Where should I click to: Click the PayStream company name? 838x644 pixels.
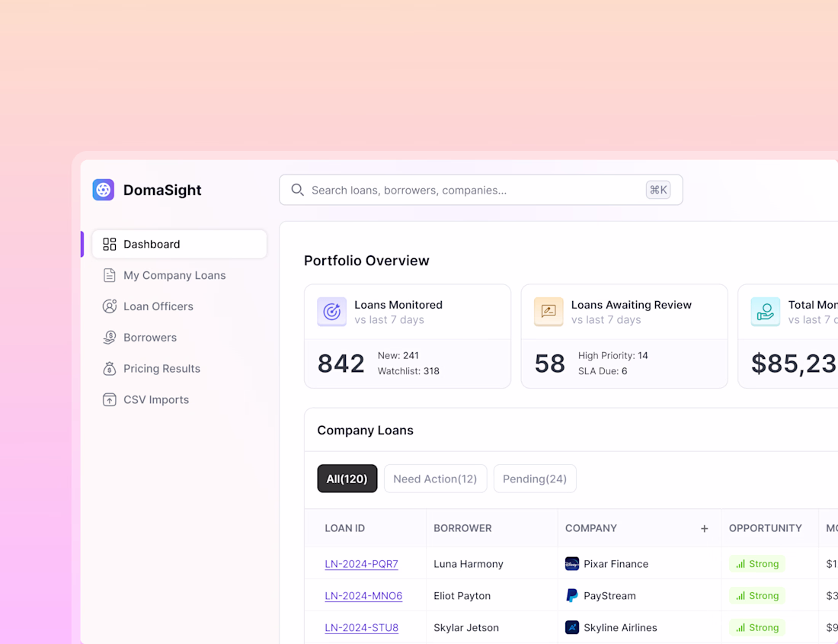609,595
